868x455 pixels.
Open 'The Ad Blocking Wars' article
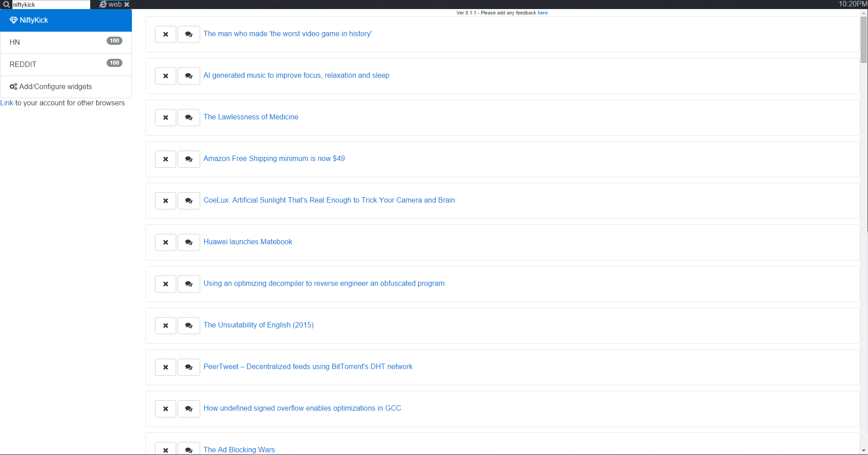coord(239,450)
